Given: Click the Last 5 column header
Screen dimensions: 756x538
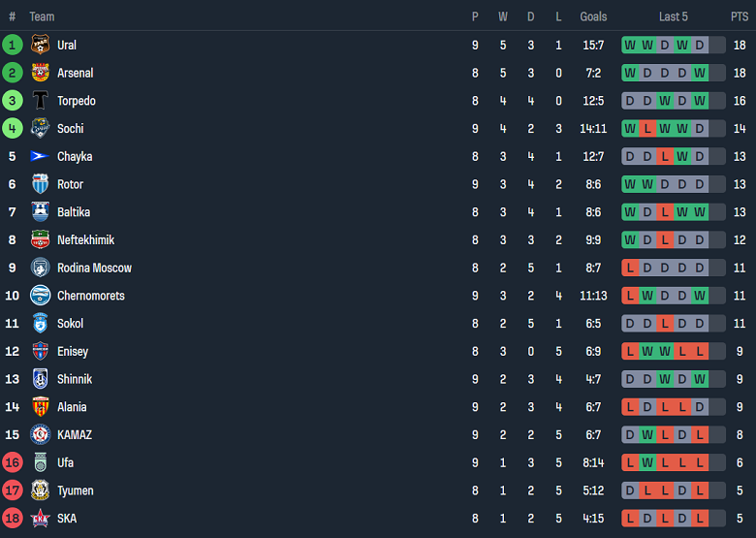Looking at the screenshot, I should [674, 16].
